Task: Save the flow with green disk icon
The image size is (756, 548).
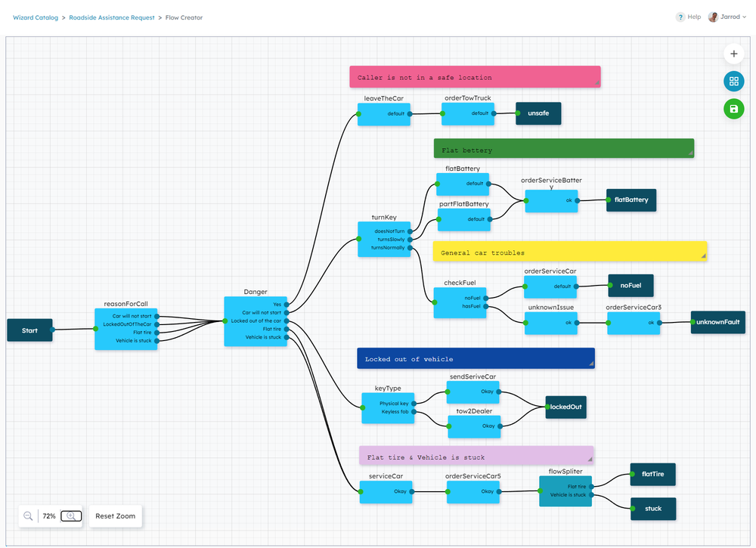Action: pos(733,109)
